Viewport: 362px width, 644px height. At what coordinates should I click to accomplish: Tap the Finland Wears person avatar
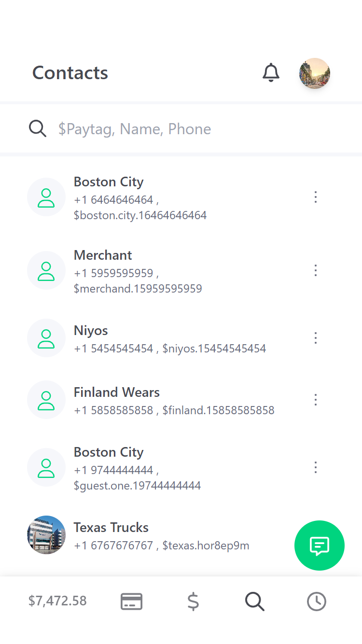(46, 400)
